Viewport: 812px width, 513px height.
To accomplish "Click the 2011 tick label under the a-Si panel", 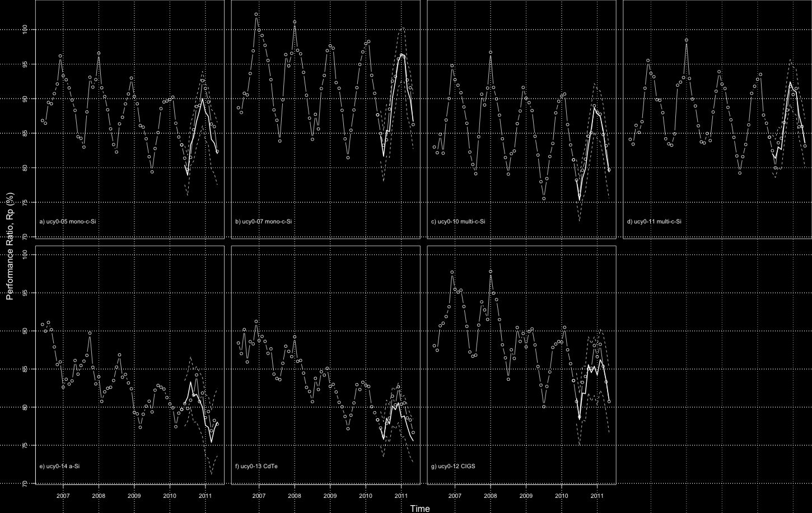I will pos(205,496).
